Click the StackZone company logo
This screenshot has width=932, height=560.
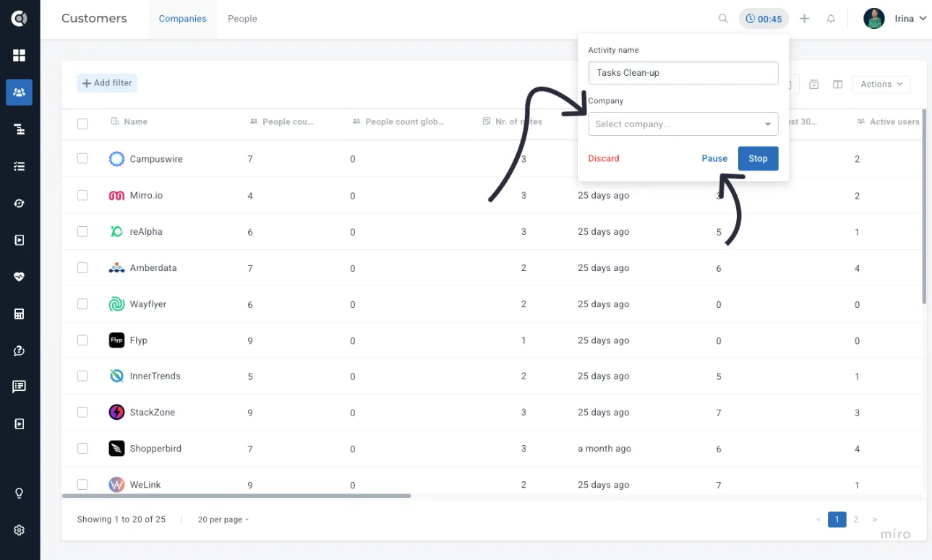click(116, 413)
